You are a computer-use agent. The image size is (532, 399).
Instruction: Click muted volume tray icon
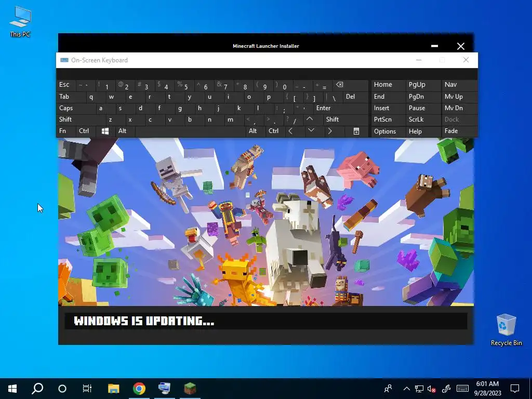coord(432,389)
